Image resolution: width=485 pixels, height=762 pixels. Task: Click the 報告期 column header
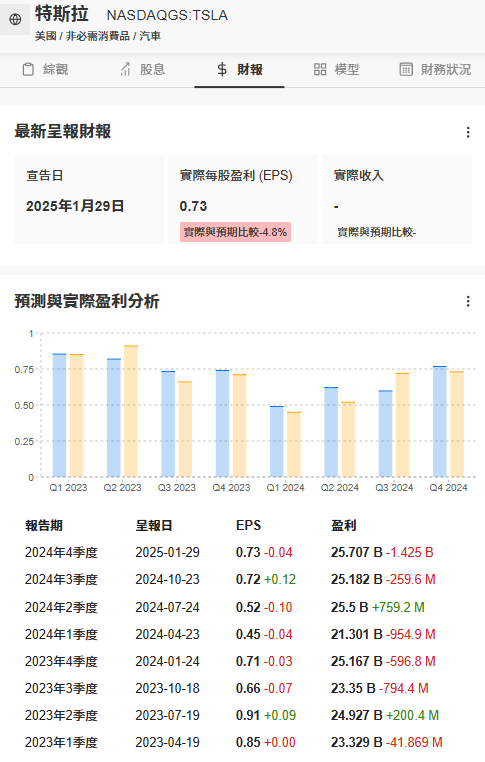pyautogui.click(x=44, y=525)
